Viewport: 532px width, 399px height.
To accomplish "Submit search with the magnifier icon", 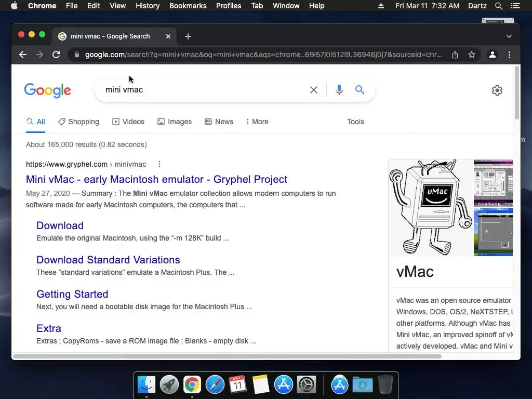I will click(x=360, y=90).
